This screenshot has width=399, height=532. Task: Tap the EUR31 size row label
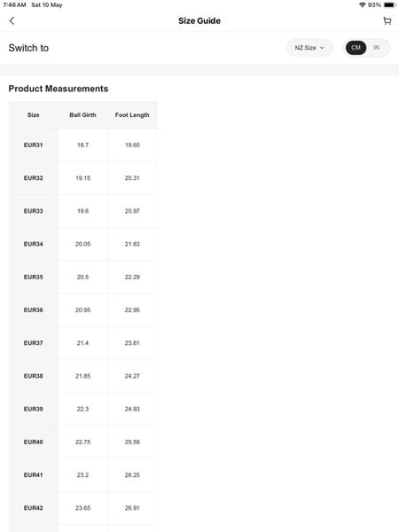34,145
